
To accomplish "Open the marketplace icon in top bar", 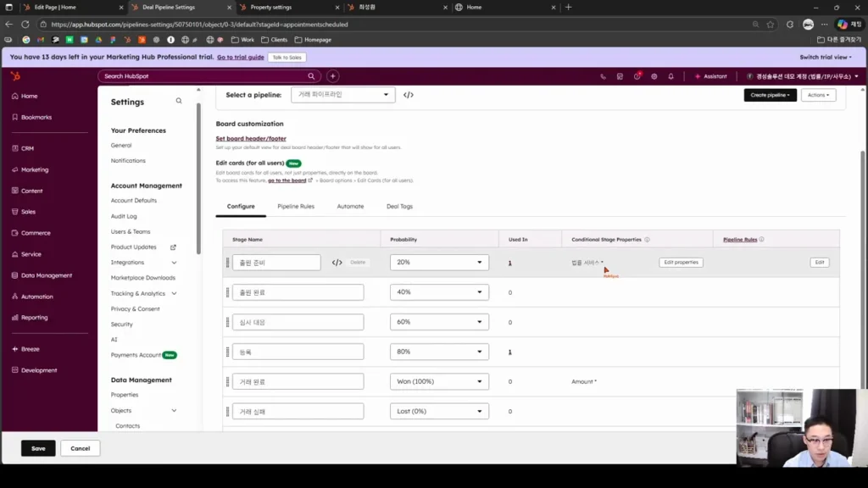I will tap(620, 76).
